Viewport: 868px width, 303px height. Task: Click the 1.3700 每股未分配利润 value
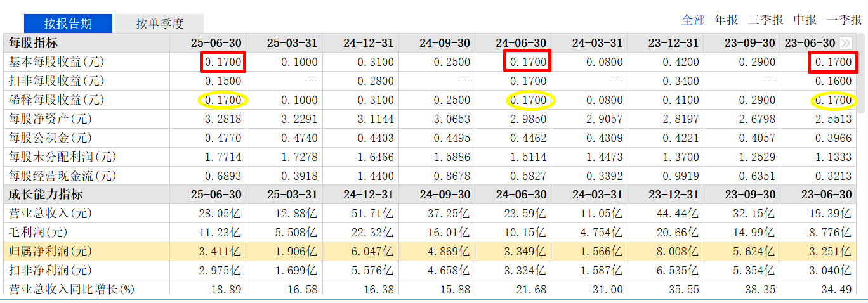pos(680,157)
